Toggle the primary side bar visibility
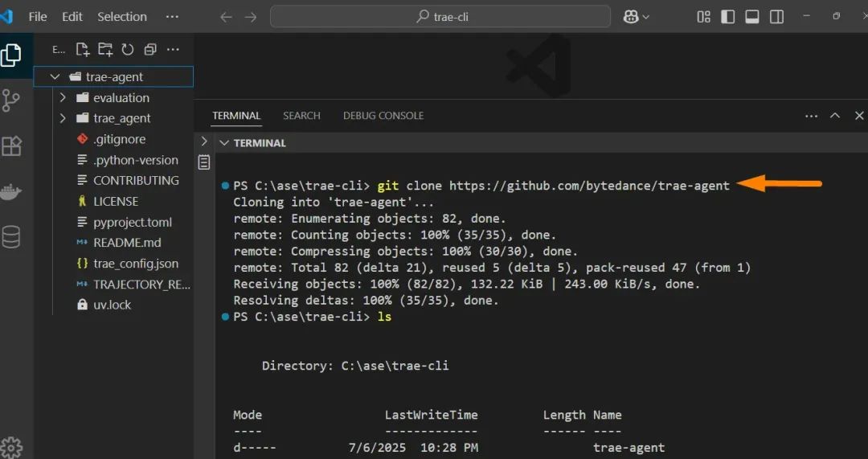868x459 pixels. point(728,17)
